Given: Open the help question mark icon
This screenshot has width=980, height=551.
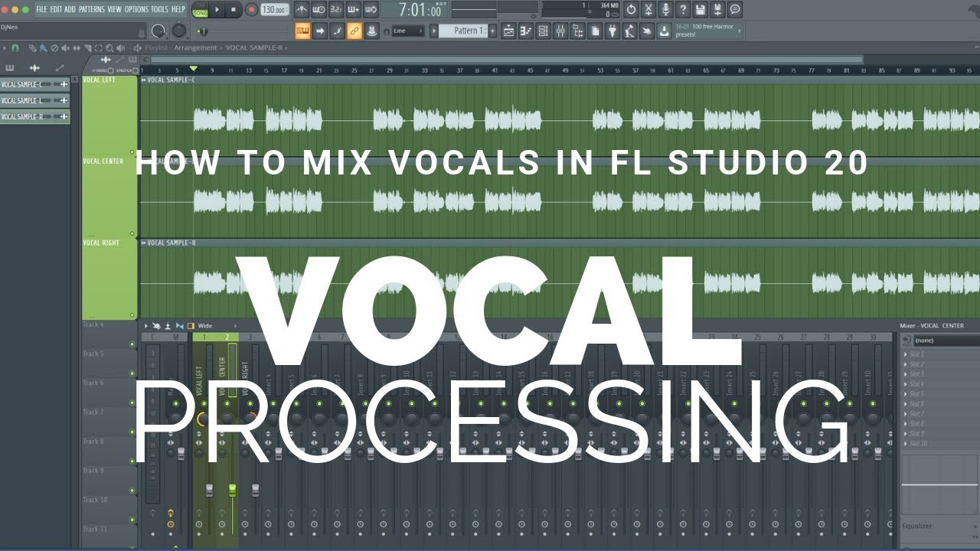Looking at the screenshot, I should [x=684, y=10].
